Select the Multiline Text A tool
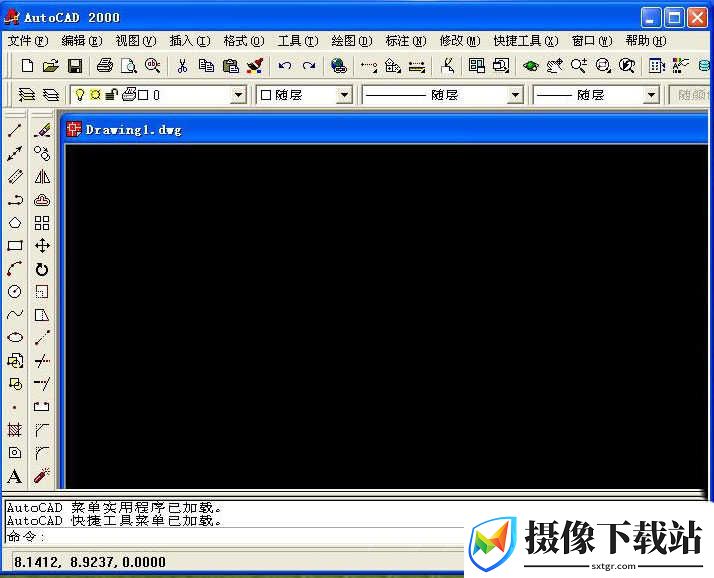Image resolution: width=714 pixels, height=578 pixels. click(15, 476)
